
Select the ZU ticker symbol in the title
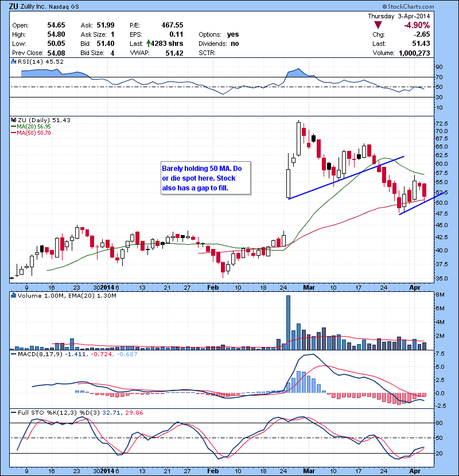13,6
